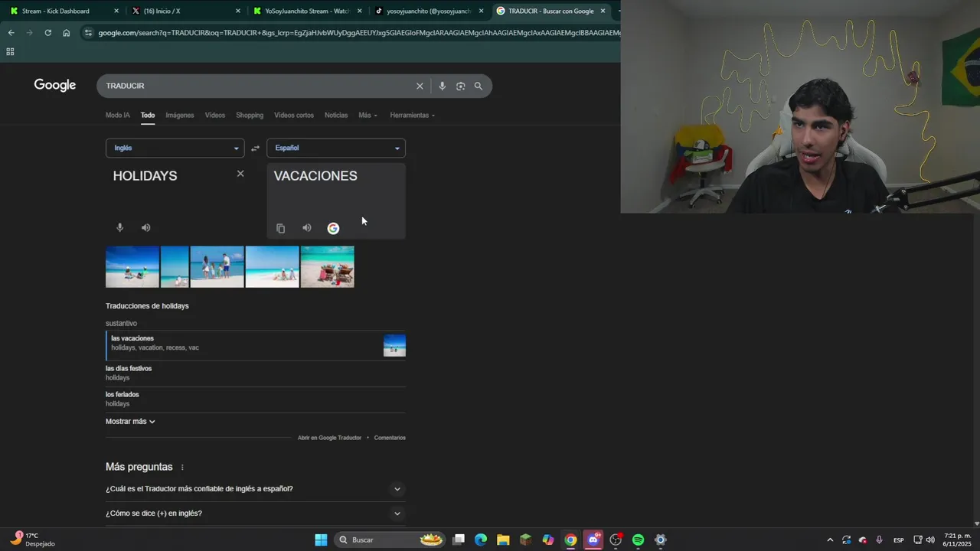The width and height of the screenshot is (980, 551).
Task: View site information icon in address bar
Action: tap(88, 33)
